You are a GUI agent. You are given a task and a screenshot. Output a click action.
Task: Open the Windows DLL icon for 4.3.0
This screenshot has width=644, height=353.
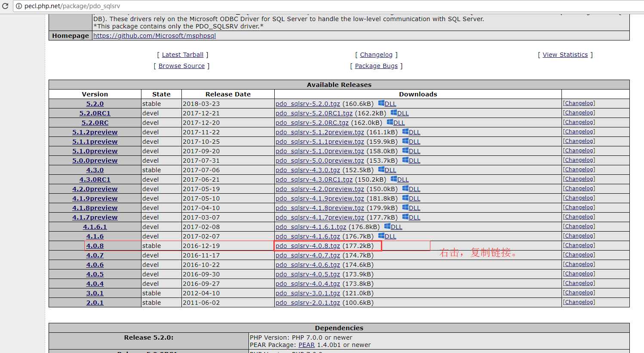pos(381,170)
